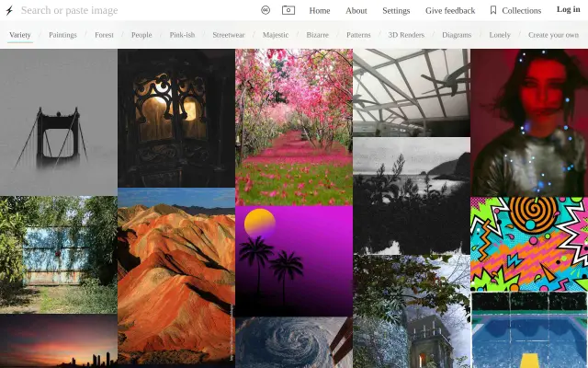Click the lightning bolt logo icon

click(9, 10)
